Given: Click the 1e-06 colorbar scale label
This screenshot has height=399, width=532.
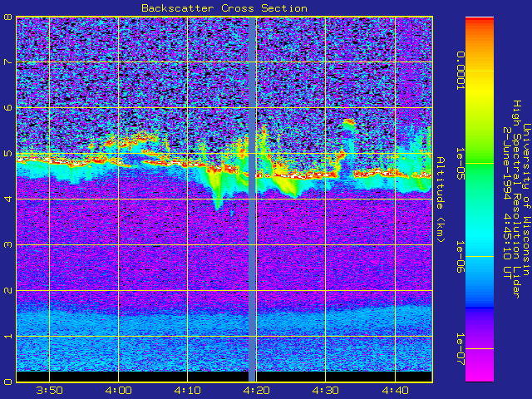Looking at the screenshot, I should [x=460, y=257].
